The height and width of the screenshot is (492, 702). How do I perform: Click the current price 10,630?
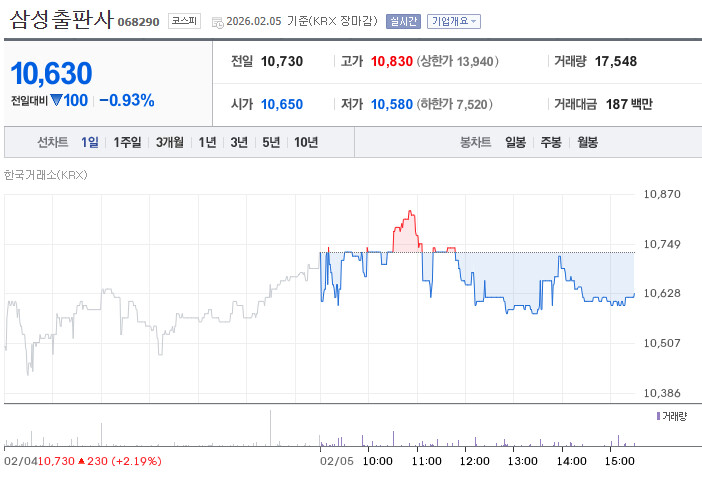(51, 73)
